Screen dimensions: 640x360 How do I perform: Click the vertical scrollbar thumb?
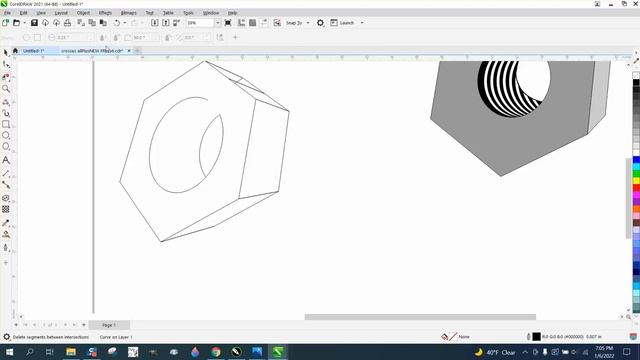(x=628, y=198)
